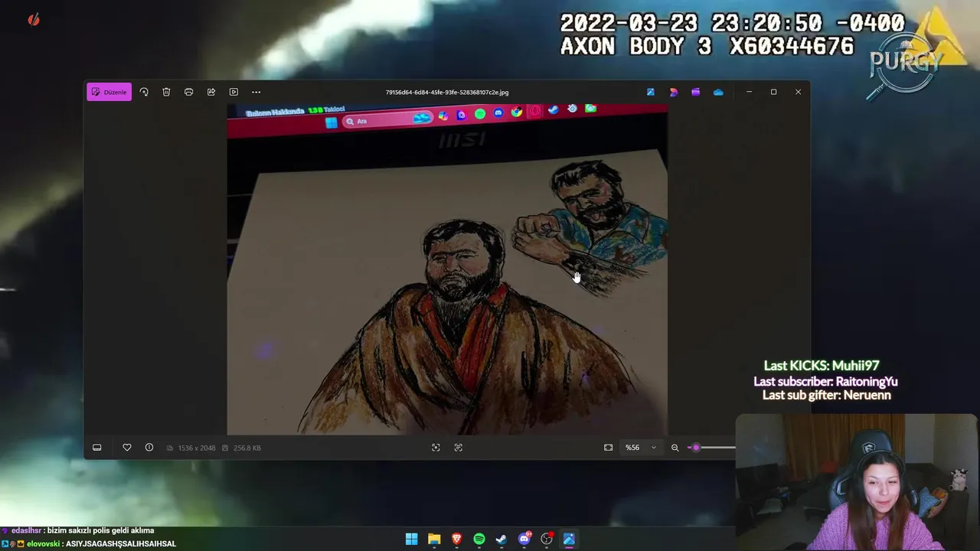Viewport: 980px width, 551px height.
Task: Open the three-dot more options menu
Action: (256, 92)
